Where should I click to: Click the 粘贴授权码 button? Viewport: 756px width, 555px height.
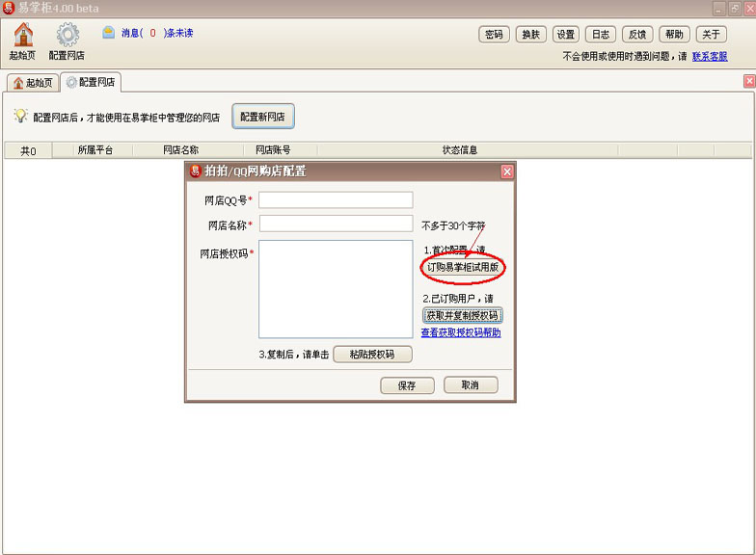(x=372, y=355)
